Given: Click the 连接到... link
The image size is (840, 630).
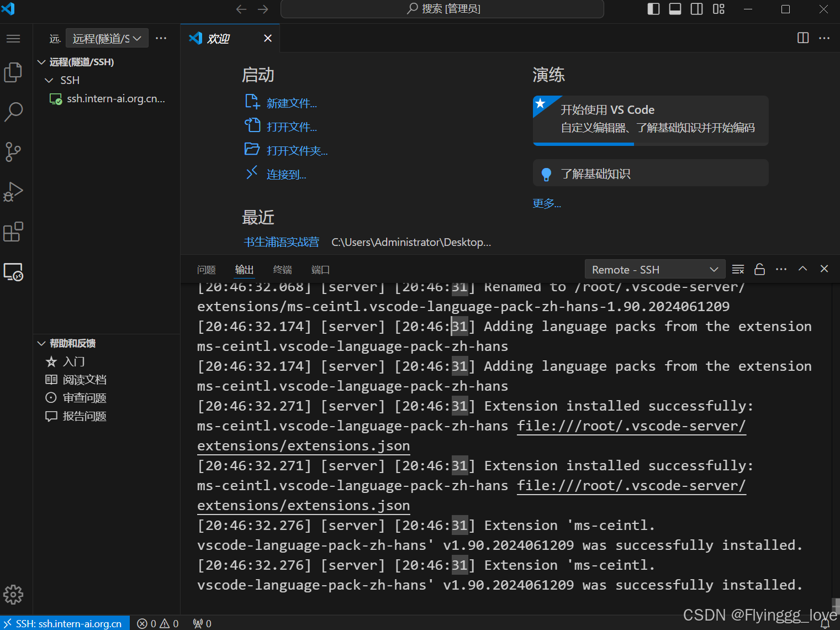Looking at the screenshot, I should pos(286,175).
